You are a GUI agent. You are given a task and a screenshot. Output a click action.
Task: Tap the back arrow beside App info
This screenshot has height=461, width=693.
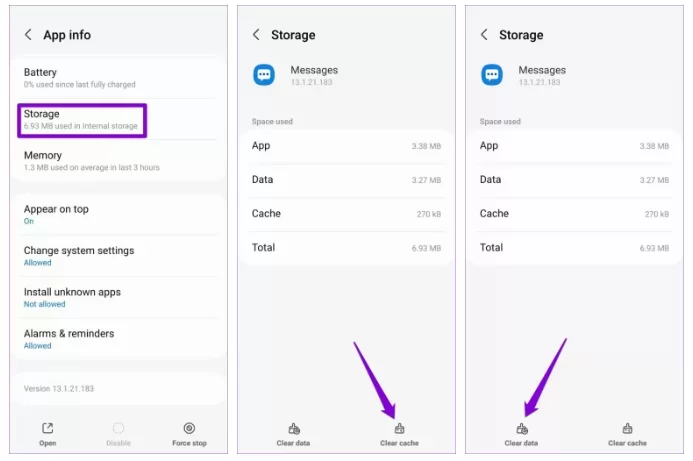click(28, 35)
